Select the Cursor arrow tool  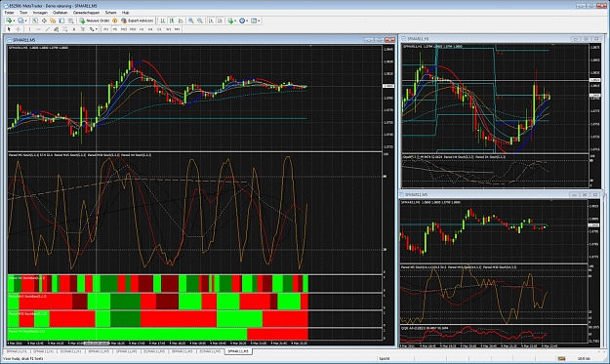click(9, 29)
